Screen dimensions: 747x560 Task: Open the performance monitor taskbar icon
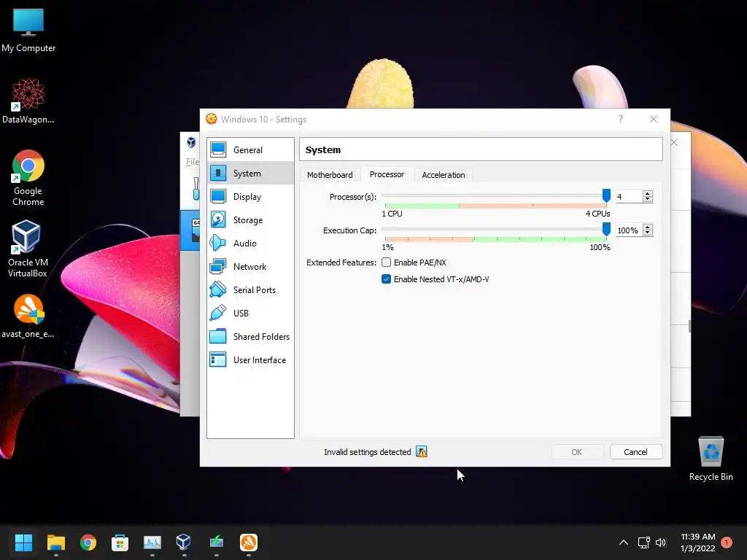coord(152,542)
